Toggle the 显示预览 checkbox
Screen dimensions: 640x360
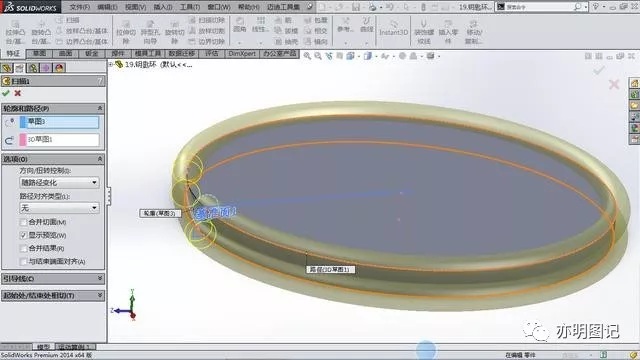23,235
